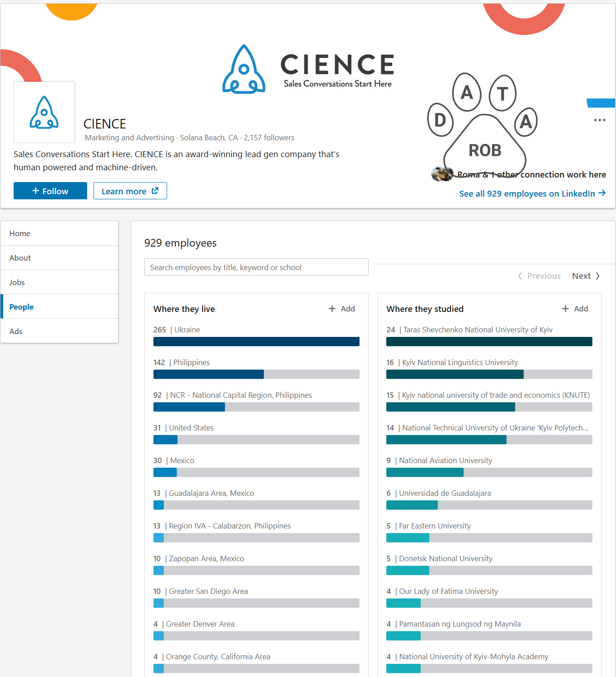The height and width of the screenshot is (677, 616).
Task: Click the Learn more button
Action: pos(130,191)
